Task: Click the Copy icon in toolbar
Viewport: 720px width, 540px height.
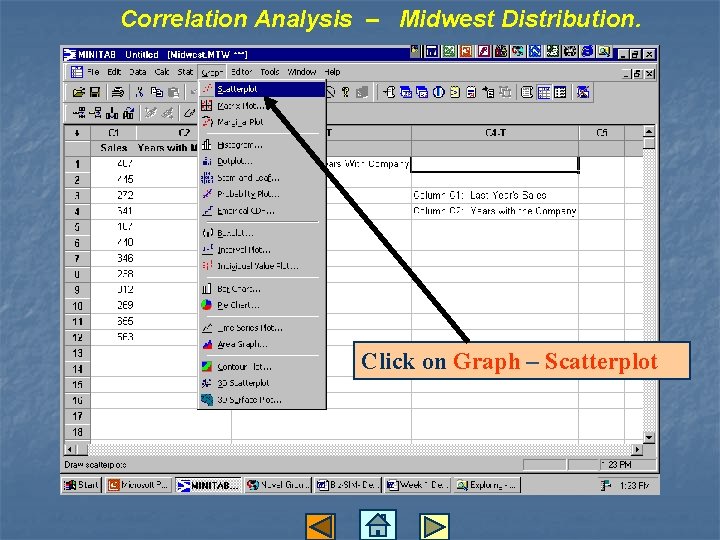Action: point(157,93)
